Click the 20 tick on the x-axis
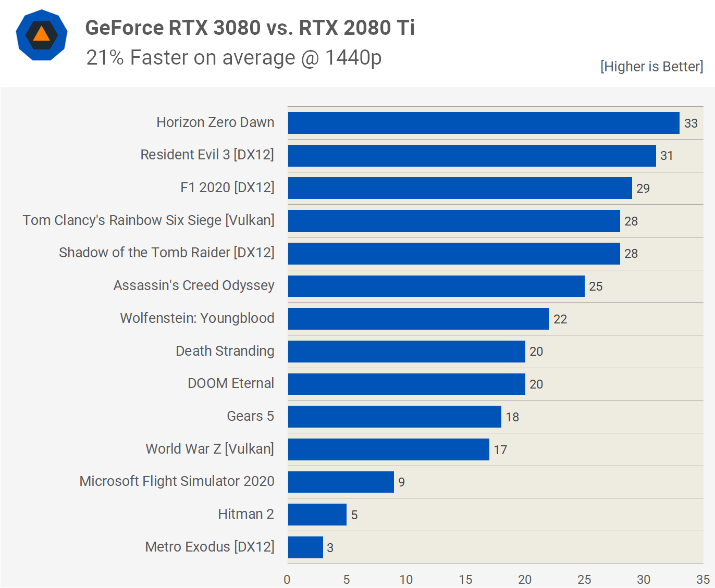715x588 pixels. pos(525,580)
